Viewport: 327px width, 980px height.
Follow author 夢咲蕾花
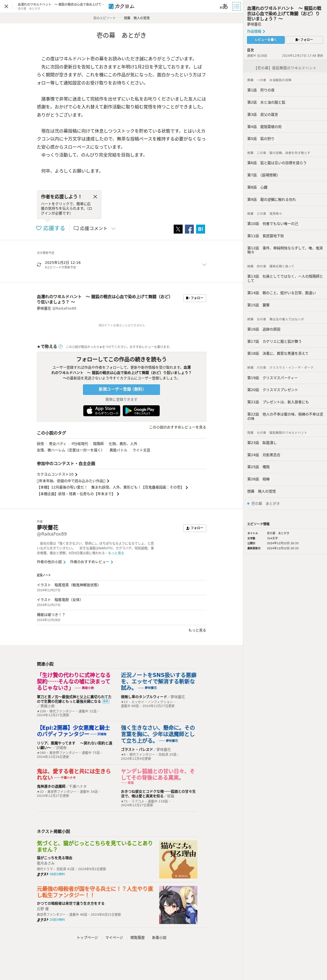195,528
